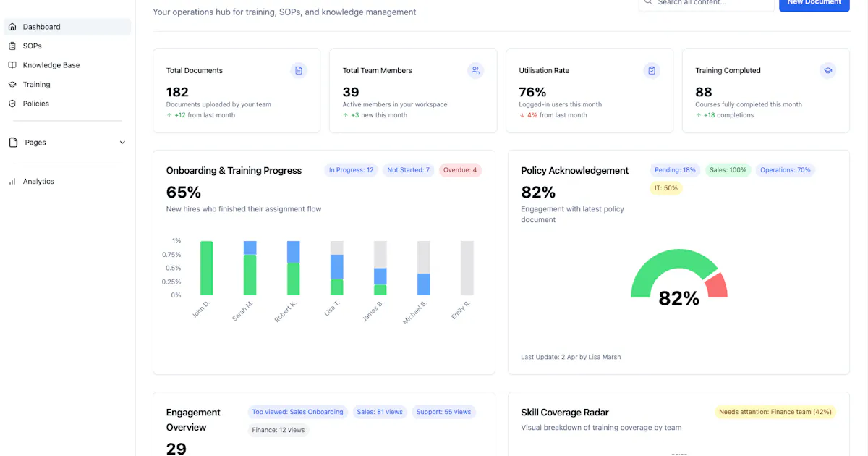
Task: Click the Total Team Members users icon
Action: (475, 70)
